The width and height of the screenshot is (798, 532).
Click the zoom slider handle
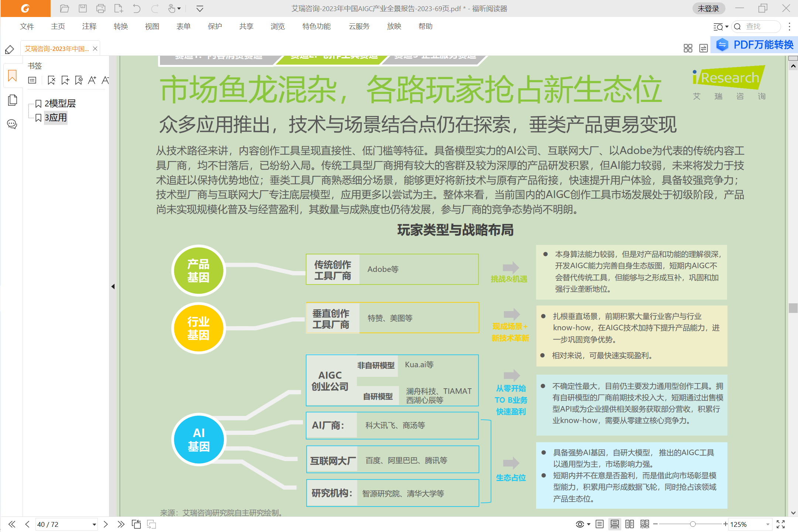click(693, 524)
